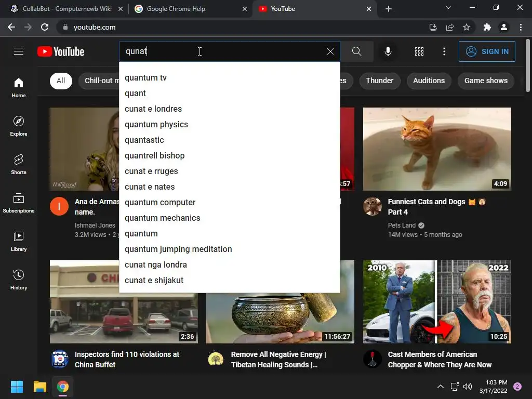Open the YouTube apps grid icon
The height and width of the screenshot is (399, 532).
click(x=419, y=51)
